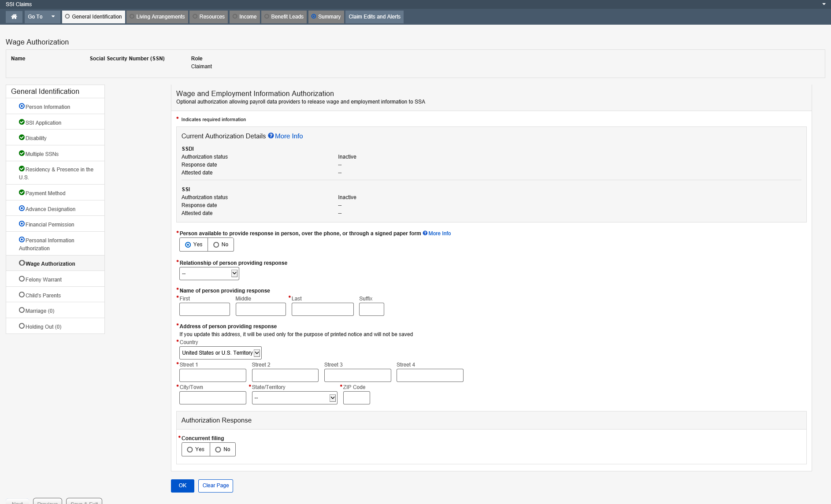This screenshot has width=831, height=504.
Task: Expand the State/Territory dropdown
Action: 294,398
